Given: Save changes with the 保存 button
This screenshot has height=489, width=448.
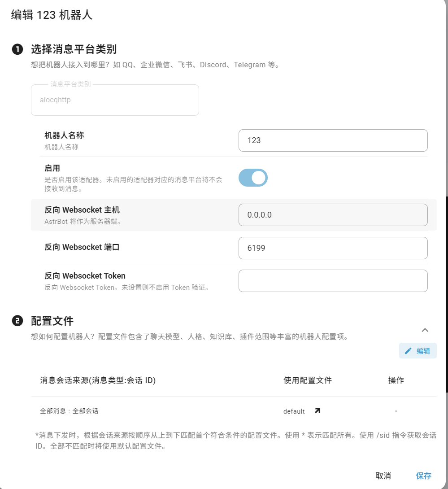Looking at the screenshot, I should [423, 476].
